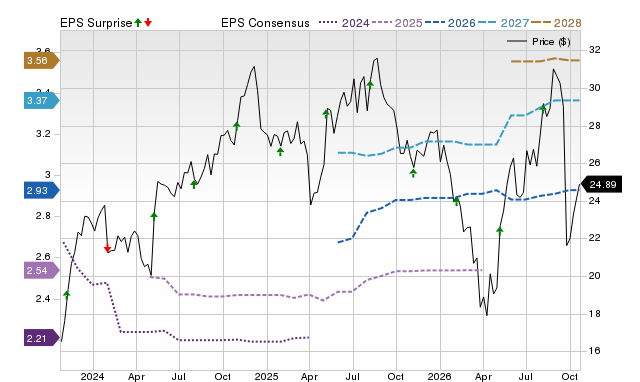The height and width of the screenshot is (382, 640).
Task: Click the 2.4 tick on the EPS axis
Action: tap(43, 299)
